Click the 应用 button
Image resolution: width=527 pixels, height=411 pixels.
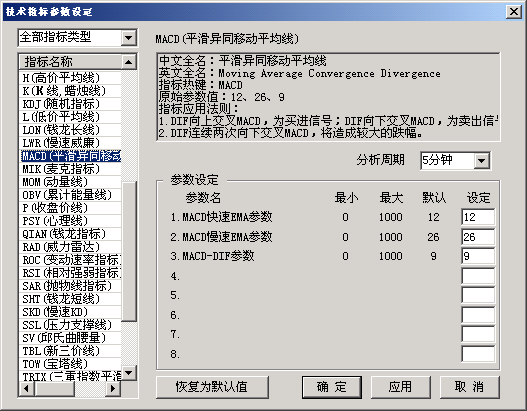point(401,387)
